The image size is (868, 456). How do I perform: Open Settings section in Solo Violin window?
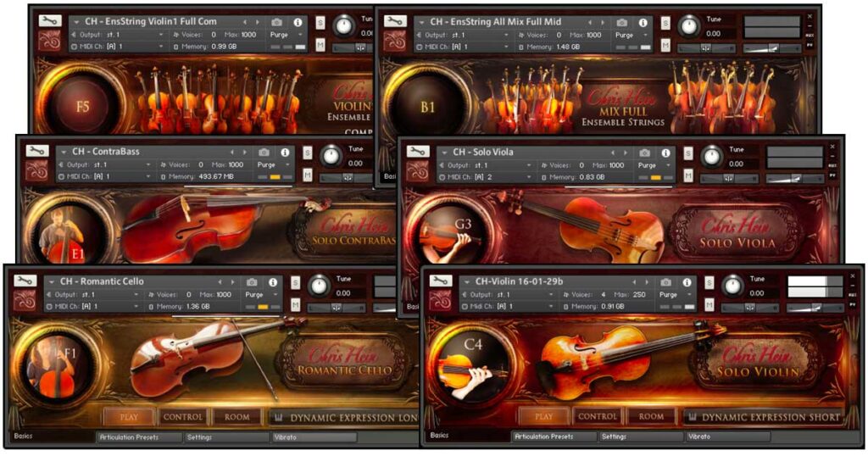tap(641, 437)
